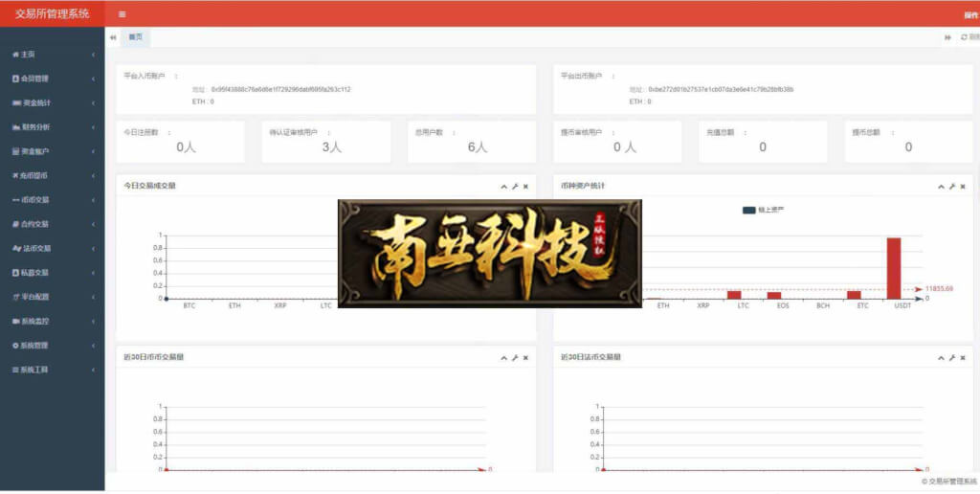Screen dimensions: 980x494
Task: Click the 总用户数 count 6人
Action: [x=478, y=146]
